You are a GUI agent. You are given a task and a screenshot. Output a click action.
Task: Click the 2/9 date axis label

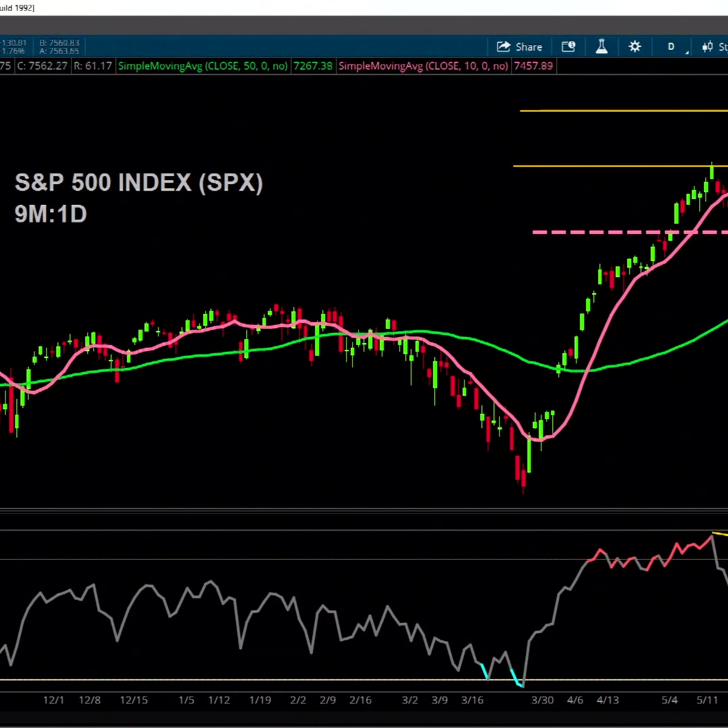(x=328, y=700)
